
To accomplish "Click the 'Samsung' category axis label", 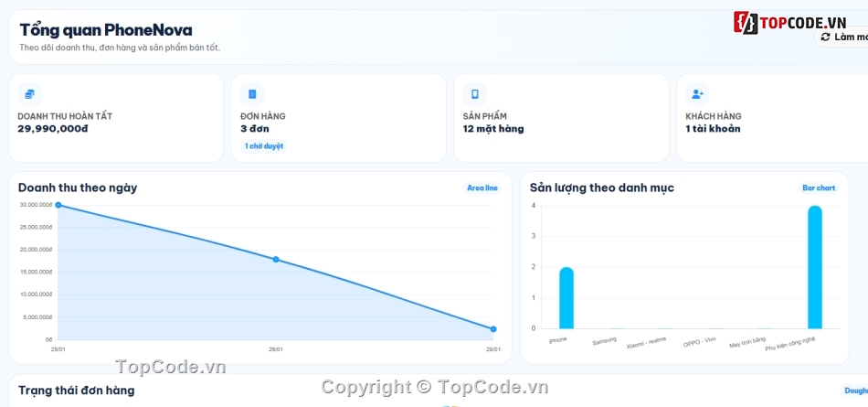I will tap(604, 341).
